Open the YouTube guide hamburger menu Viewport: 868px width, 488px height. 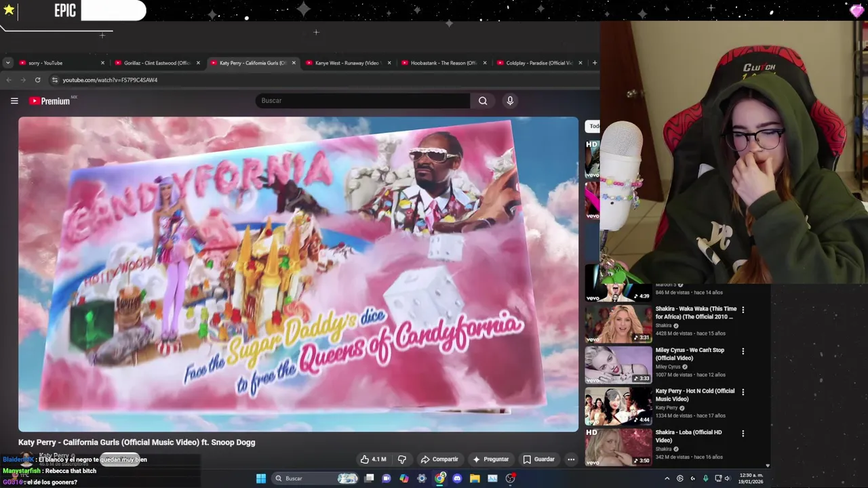(14, 101)
